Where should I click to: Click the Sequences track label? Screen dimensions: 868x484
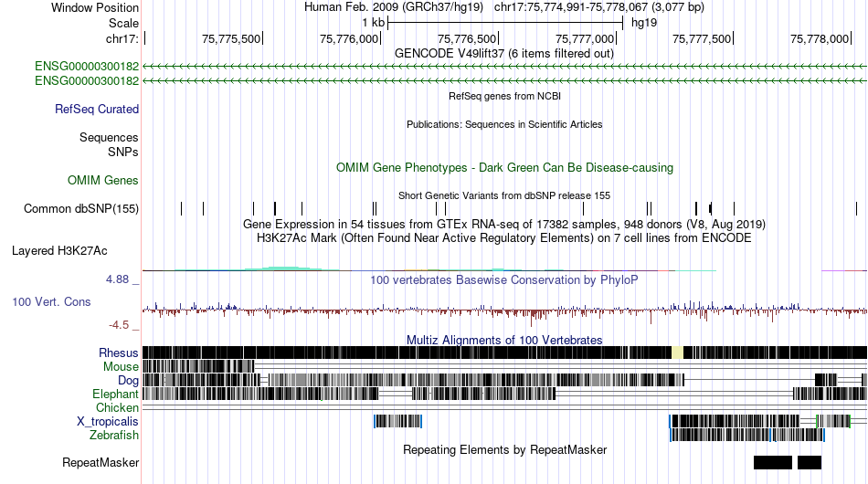(109, 137)
